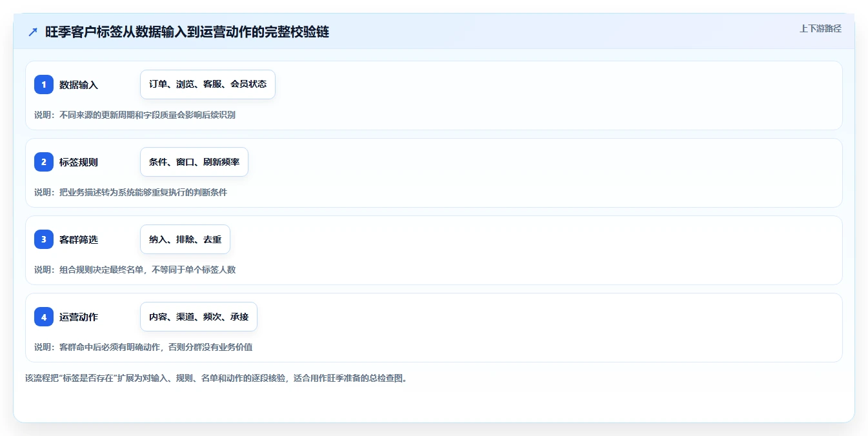
Task: Select the 标签规则 step label
Action: click(79, 162)
